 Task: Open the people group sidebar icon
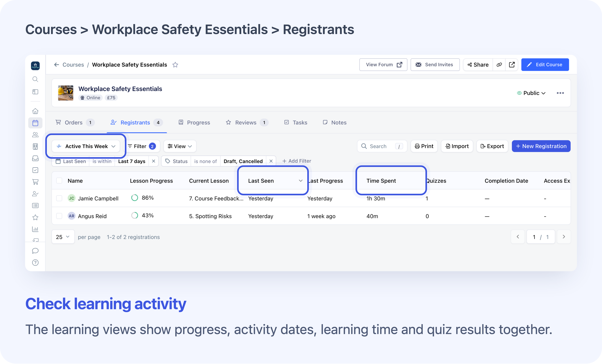click(35, 135)
